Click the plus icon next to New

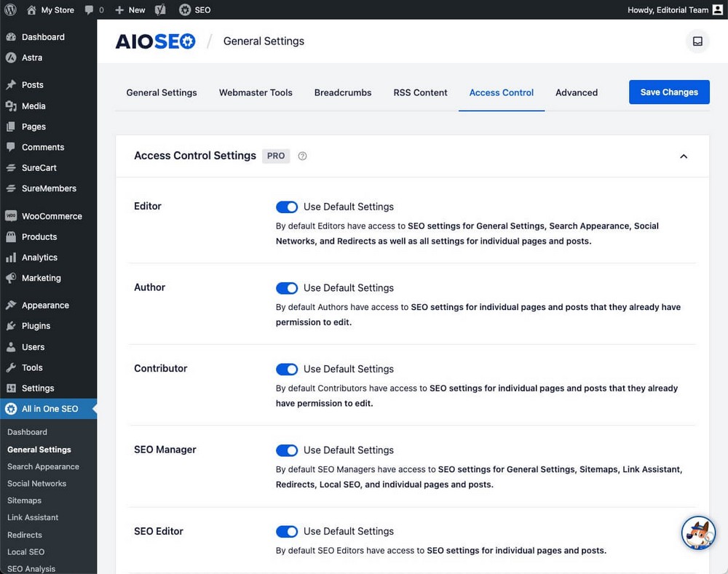(x=119, y=9)
